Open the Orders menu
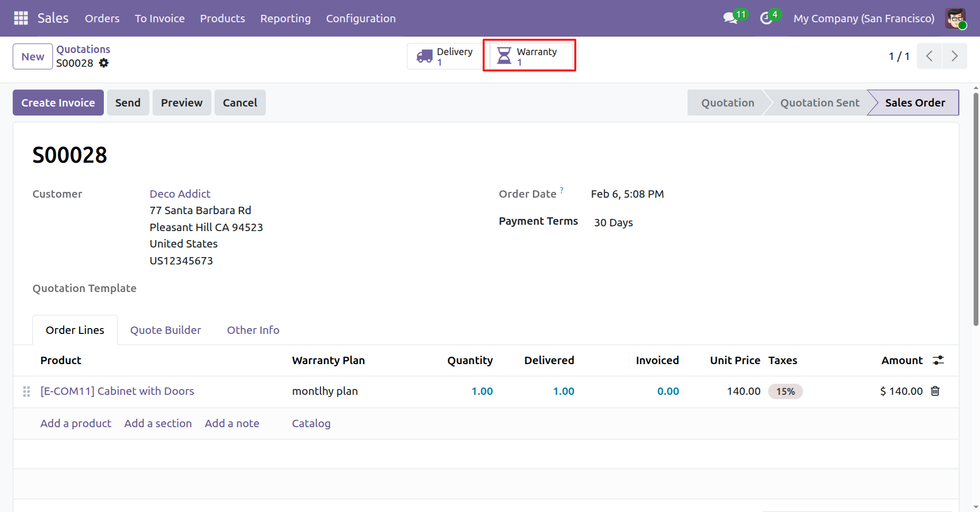 [102, 19]
